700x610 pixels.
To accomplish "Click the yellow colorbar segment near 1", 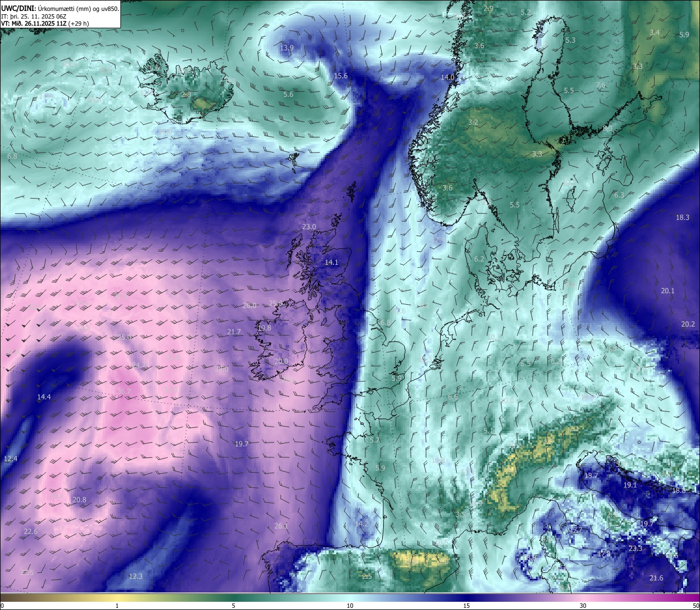I will (117, 597).
